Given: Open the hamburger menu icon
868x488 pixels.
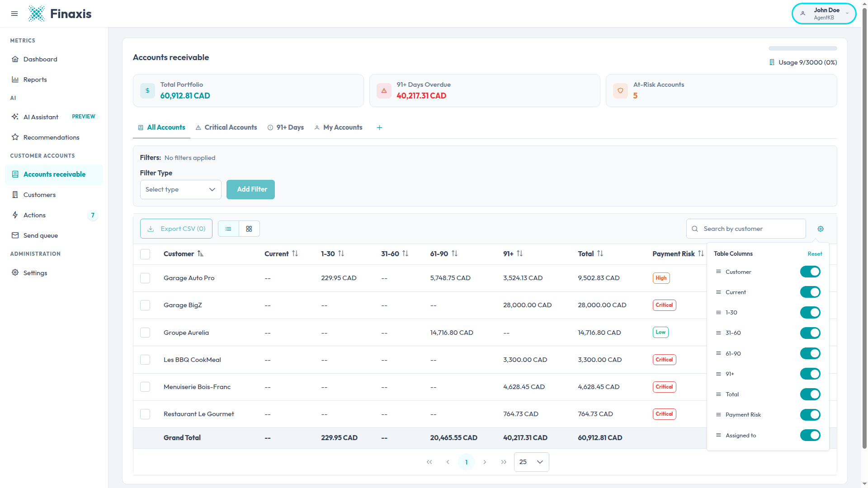Looking at the screenshot, I should [x=14, y=14].
